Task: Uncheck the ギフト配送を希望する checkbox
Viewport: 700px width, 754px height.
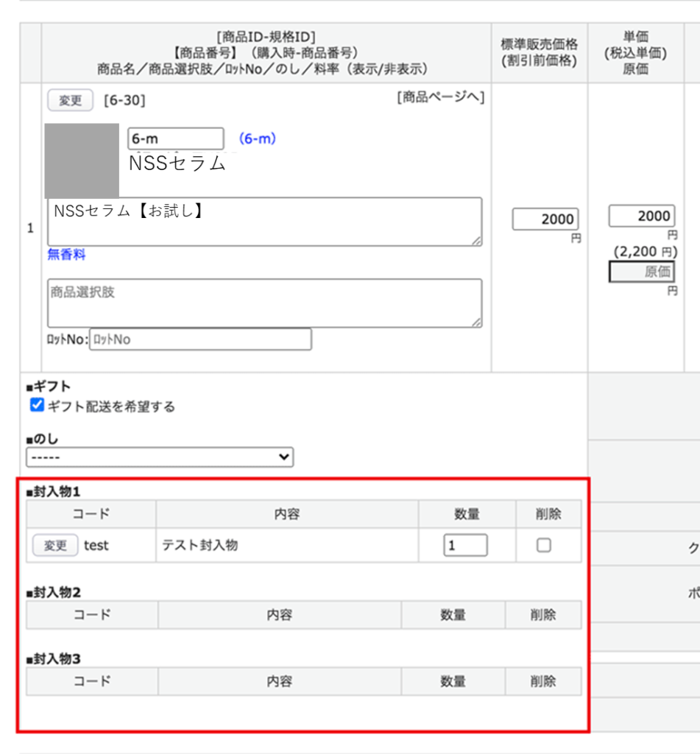Action: pos(37,405)
